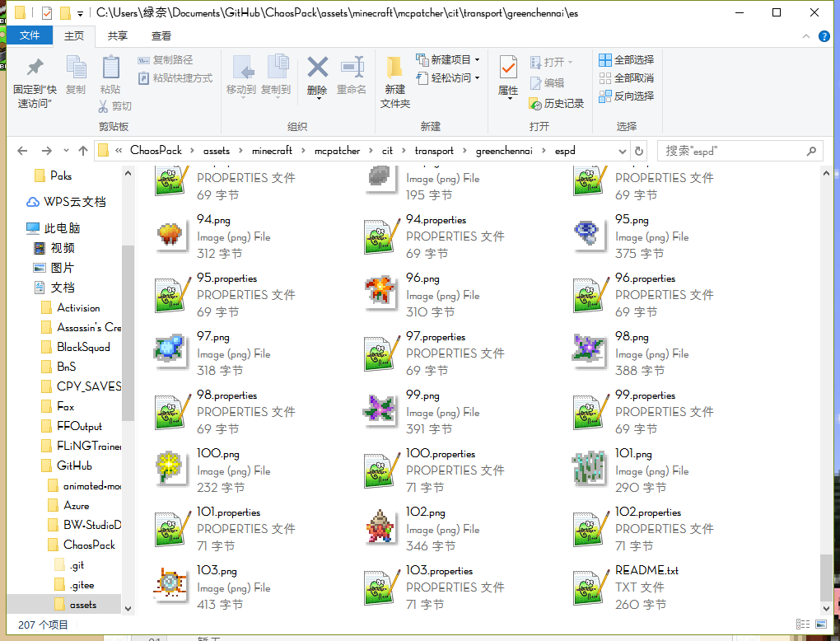Refresh the folder using the address bar refresh icon

click(639, 151)
